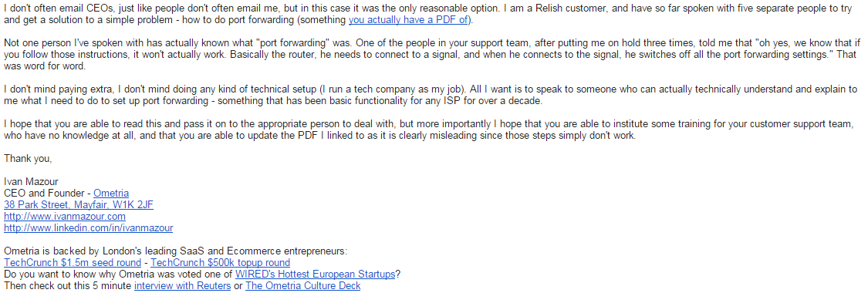
Task: Click the line "Ometria is backed by London's leading SaaS"
Action: click(175, 251)
